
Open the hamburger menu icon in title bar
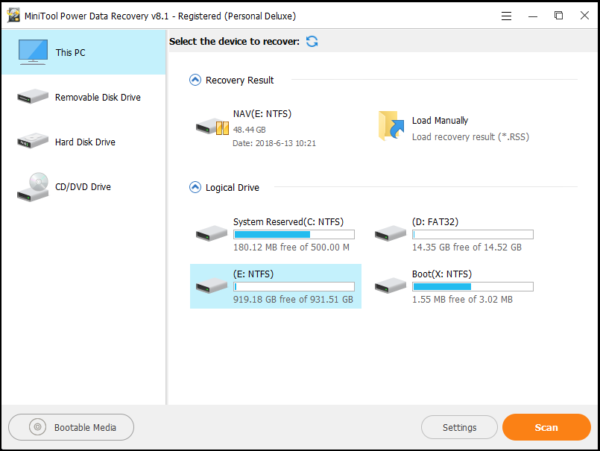(x=506, y=16)
